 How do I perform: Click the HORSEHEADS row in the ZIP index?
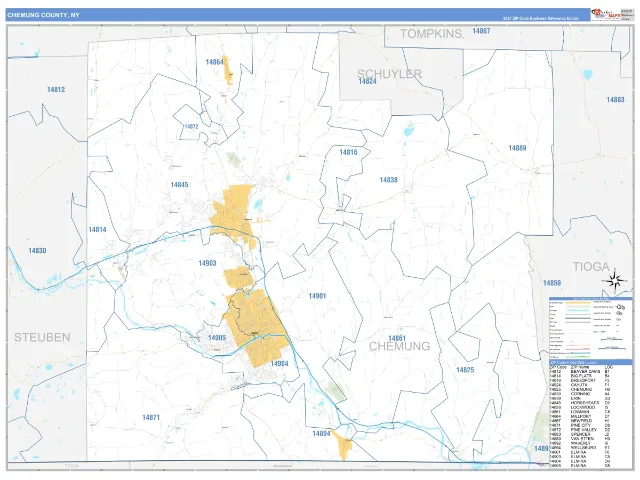point(580,403)
